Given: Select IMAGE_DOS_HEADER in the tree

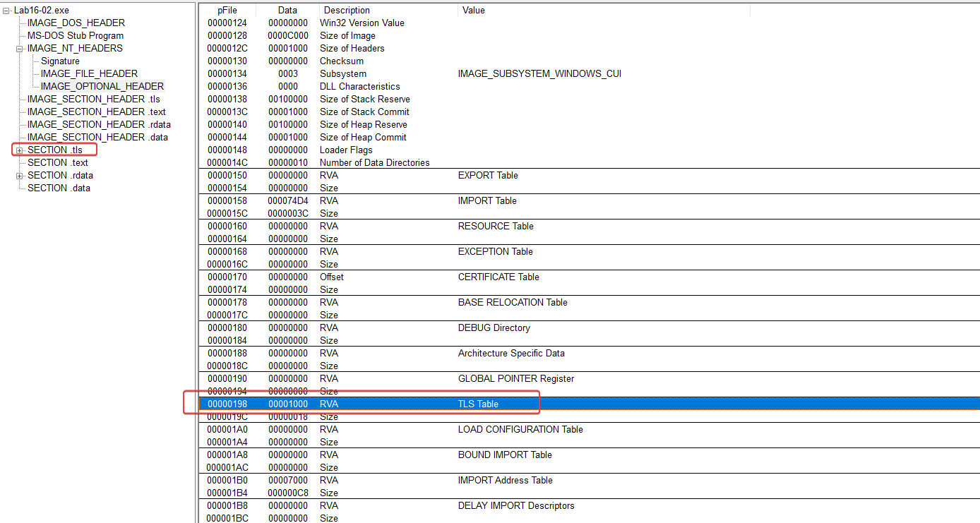Looking at the screenshot, I should (x=76, y=23).
